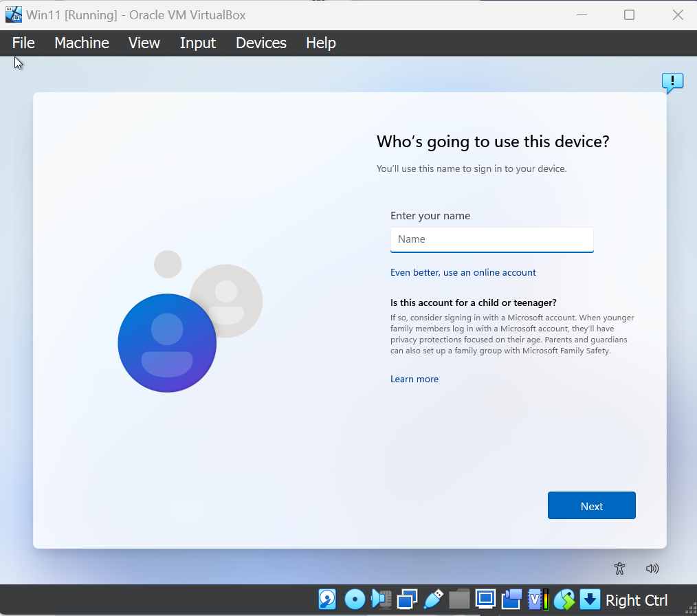Click the recording status bar icon
697x616 pixels.
click(x=511, y=599)
